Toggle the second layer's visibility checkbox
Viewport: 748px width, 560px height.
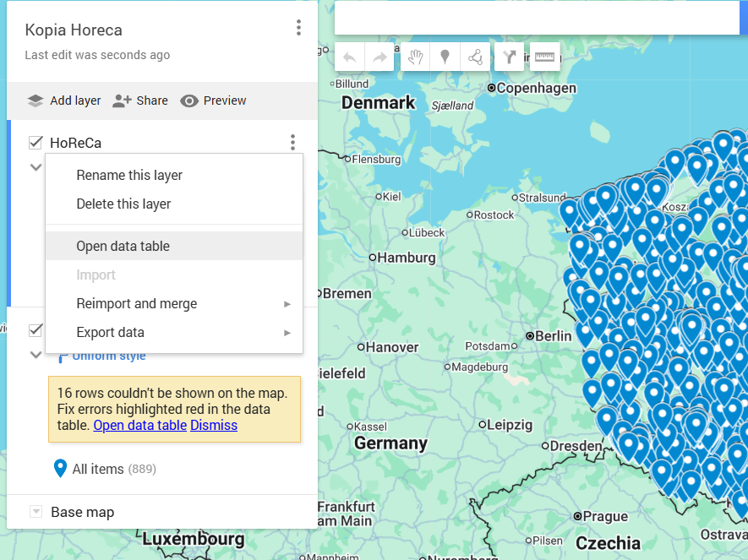point(35,329)
